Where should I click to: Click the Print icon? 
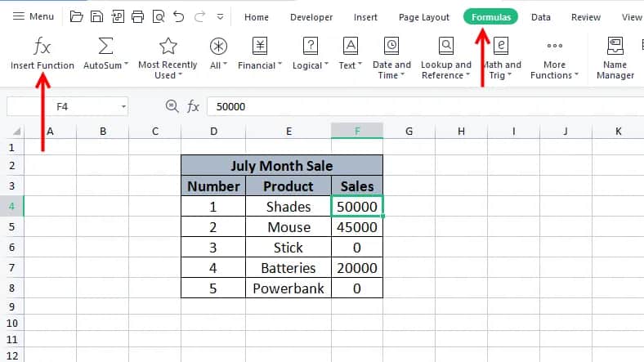point(137,16)
